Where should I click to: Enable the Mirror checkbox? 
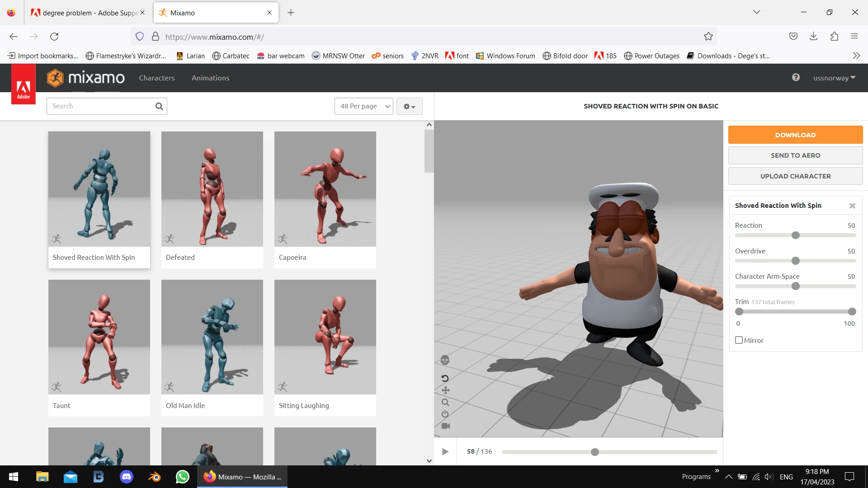click(x=739, y=340)
